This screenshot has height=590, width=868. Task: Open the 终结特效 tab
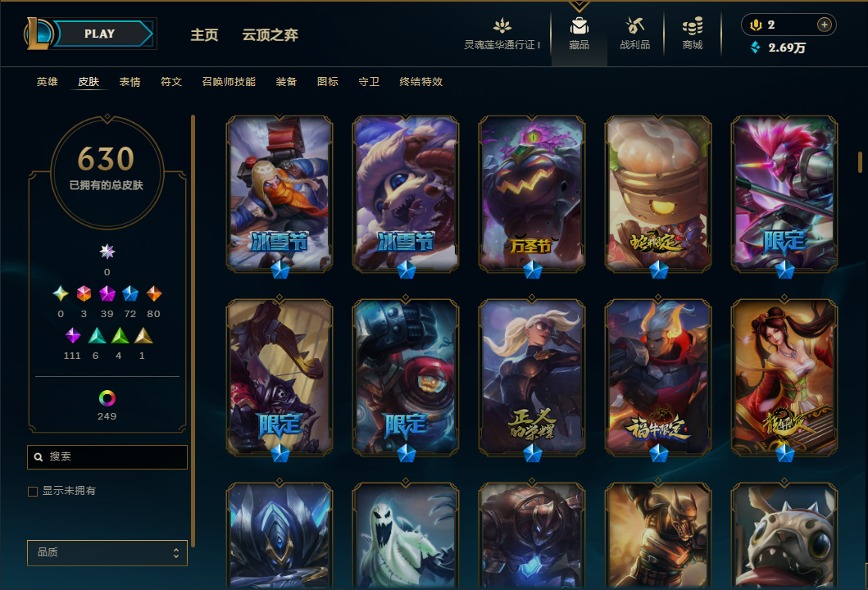tap(420, 82)
